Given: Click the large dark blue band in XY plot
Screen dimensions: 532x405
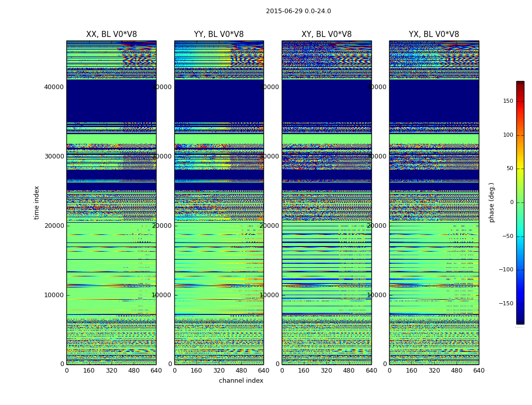Looking at the screenshot, I should pos(326,100).
